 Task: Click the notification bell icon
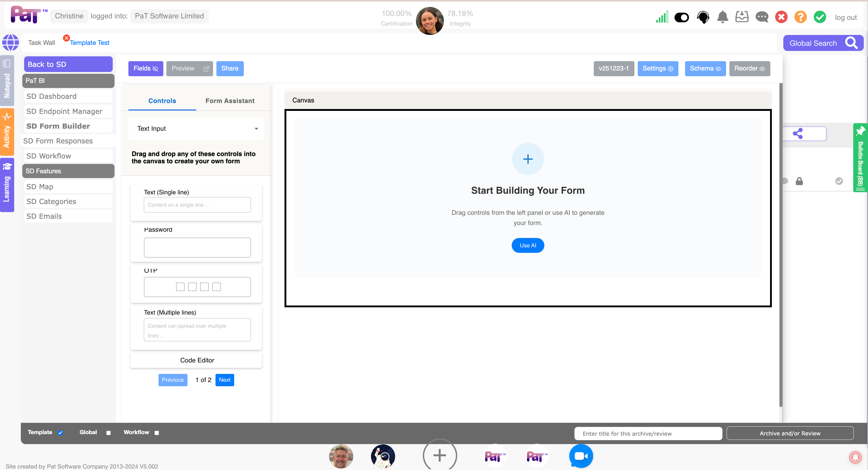[722, 17]
